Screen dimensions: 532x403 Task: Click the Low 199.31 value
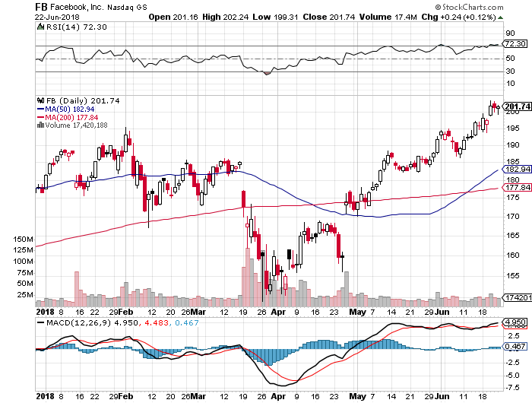pos(275,17)
